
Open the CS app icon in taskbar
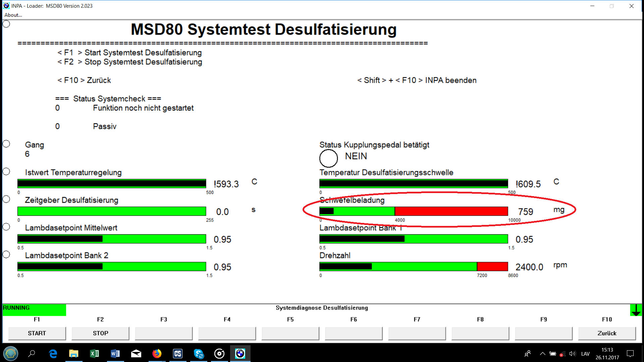[x=177, y=353]
